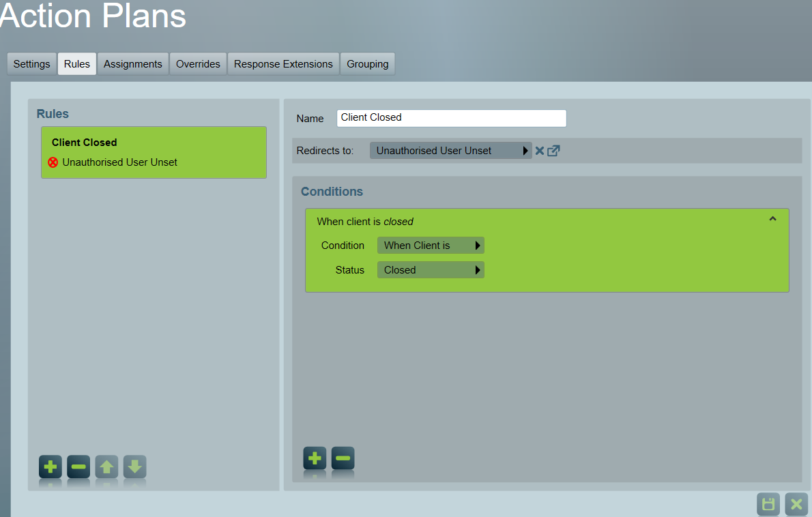Open redirect target in new window

pos(553,151)
